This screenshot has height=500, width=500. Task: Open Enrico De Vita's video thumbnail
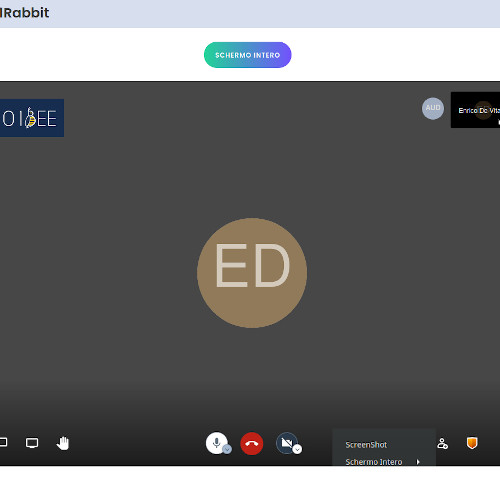475,110
